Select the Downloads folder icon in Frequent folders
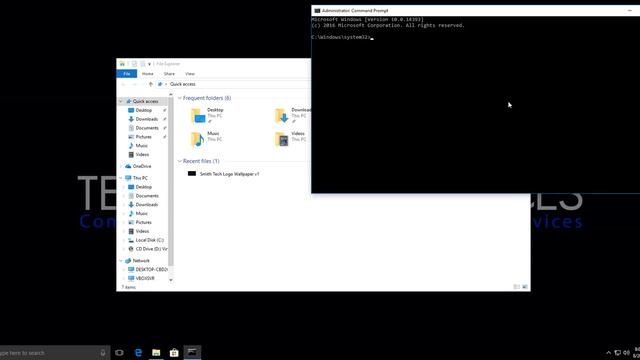 coord(282,116)
